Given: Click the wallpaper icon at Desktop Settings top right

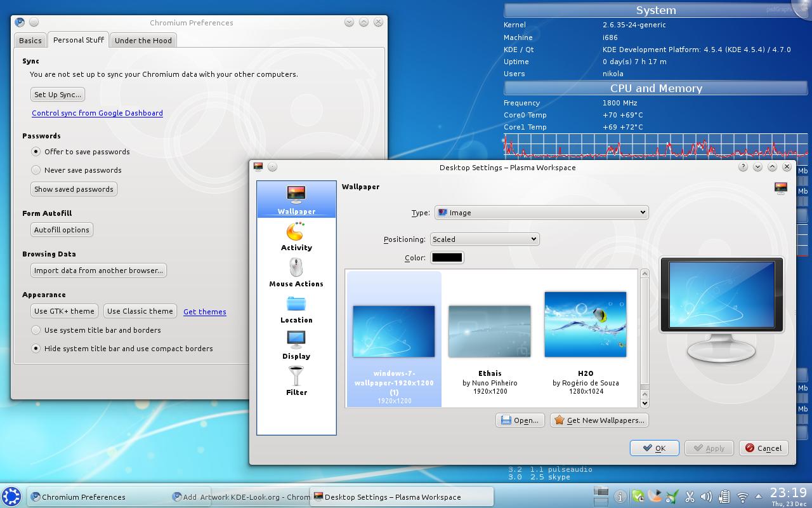Looking at the screenshot, I should [x=781, y=188].
